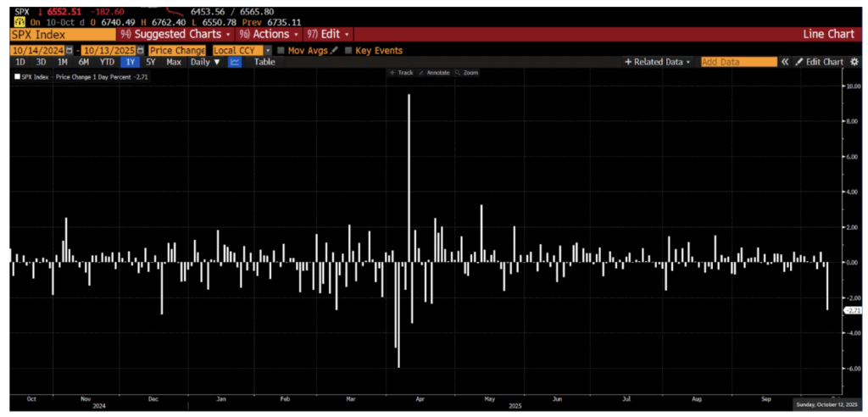Activate the Zoom tool
Viewport: 868px width, 417px height.
coord(467,73)
